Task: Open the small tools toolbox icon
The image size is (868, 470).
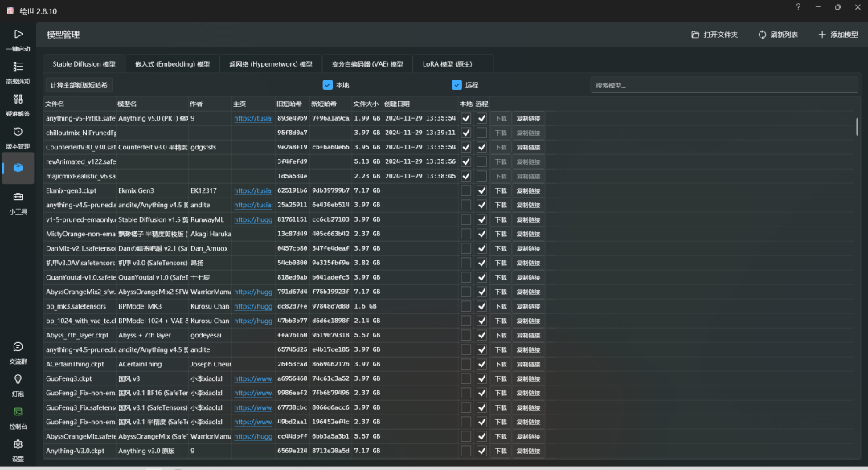Action: 18,197
